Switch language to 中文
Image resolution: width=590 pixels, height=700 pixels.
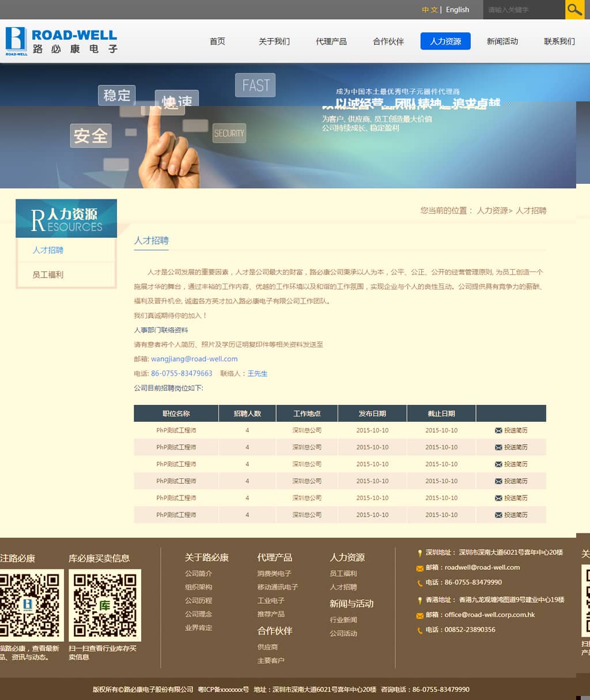(x=429, y=10)
